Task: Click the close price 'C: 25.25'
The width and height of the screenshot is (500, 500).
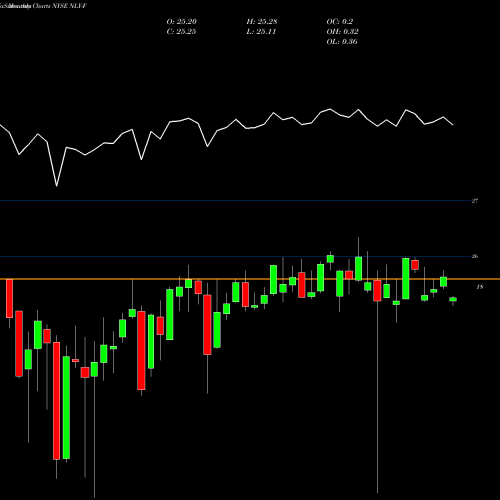Action: (x=181, y=32)
